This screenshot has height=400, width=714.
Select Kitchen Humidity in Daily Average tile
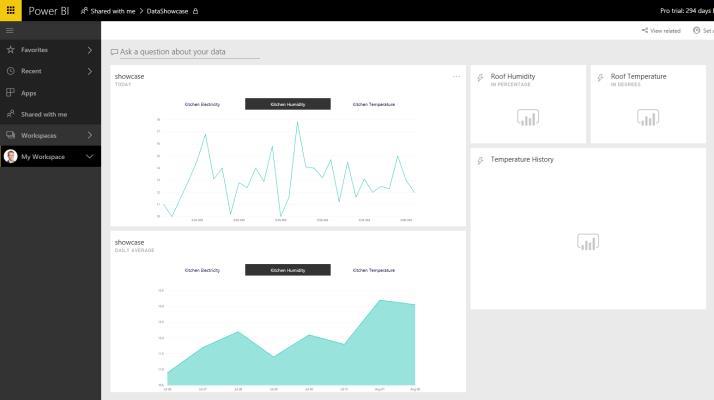288,270
